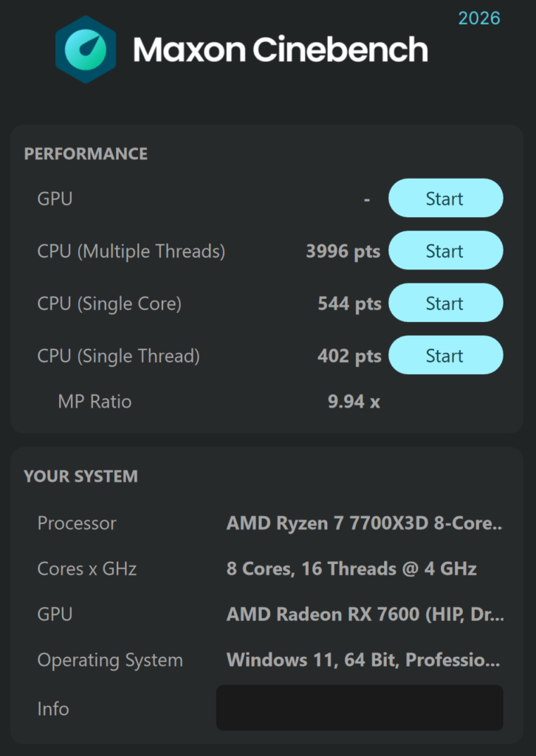This screenshot has height=756, width=536.
Task: Click the PERFORMANCE section heading
Action: 86,154
